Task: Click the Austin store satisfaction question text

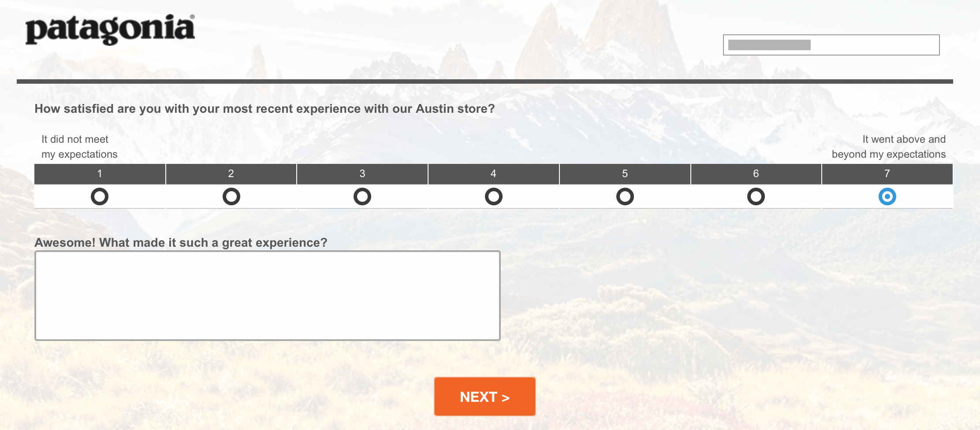Action: pos(265,109)
